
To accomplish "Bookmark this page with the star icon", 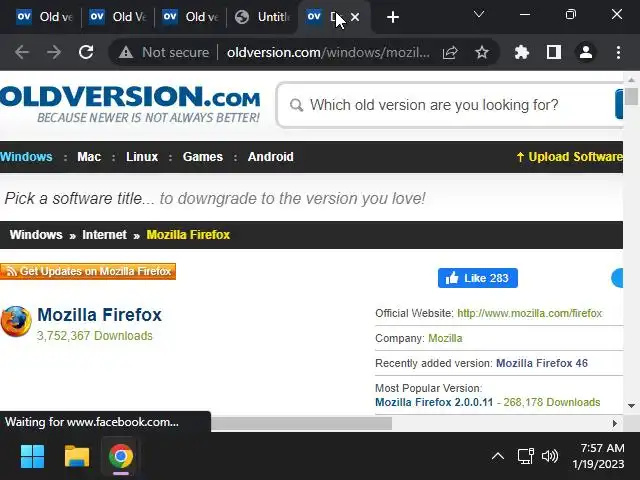I will 482,52.
